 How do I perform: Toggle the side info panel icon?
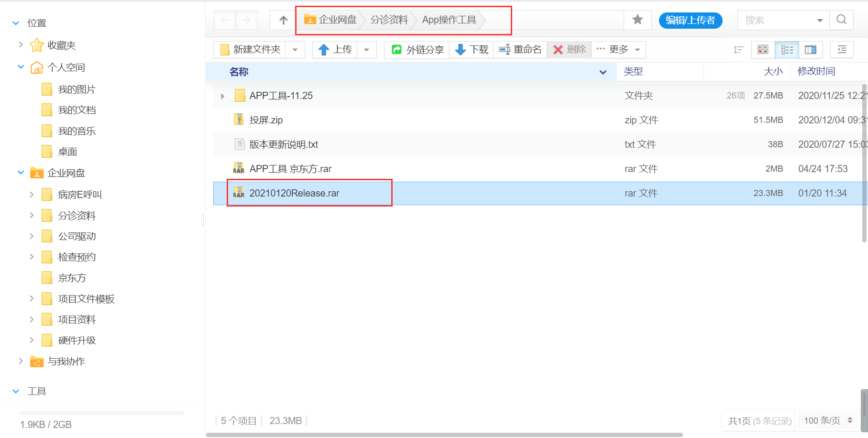842,50
